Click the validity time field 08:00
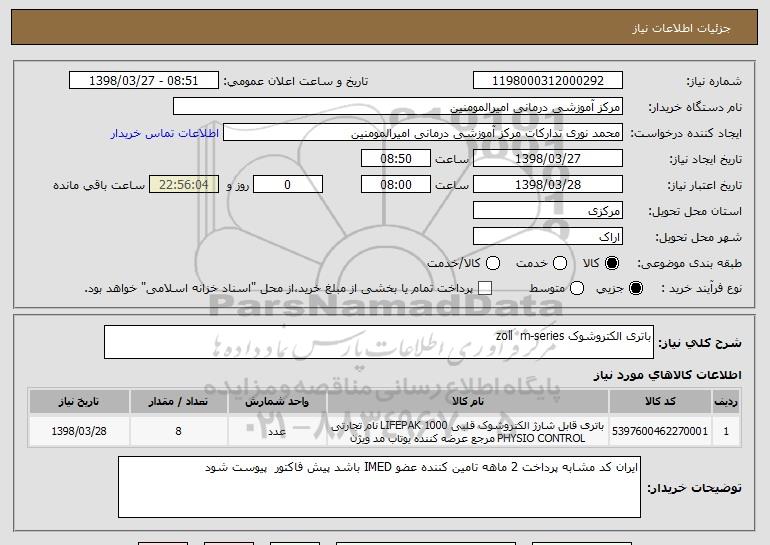This screenshot has width=770, height=545. (396, 185)
